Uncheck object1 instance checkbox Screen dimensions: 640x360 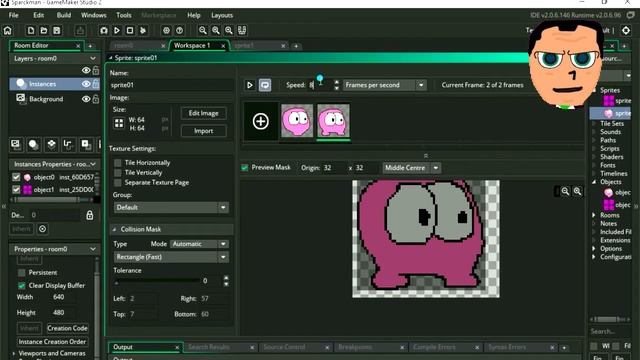16,190
